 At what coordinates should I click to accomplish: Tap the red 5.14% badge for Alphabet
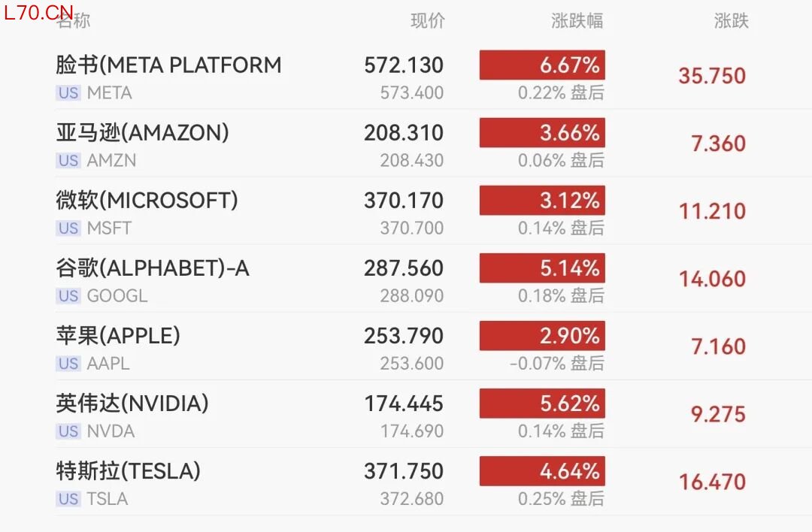pos(542,268)
